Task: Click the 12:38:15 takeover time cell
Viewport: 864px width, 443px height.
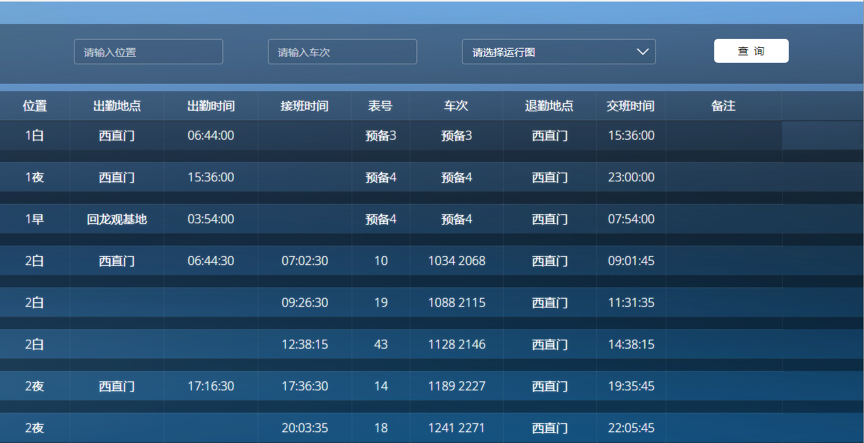Action: [x=305, y=344]
